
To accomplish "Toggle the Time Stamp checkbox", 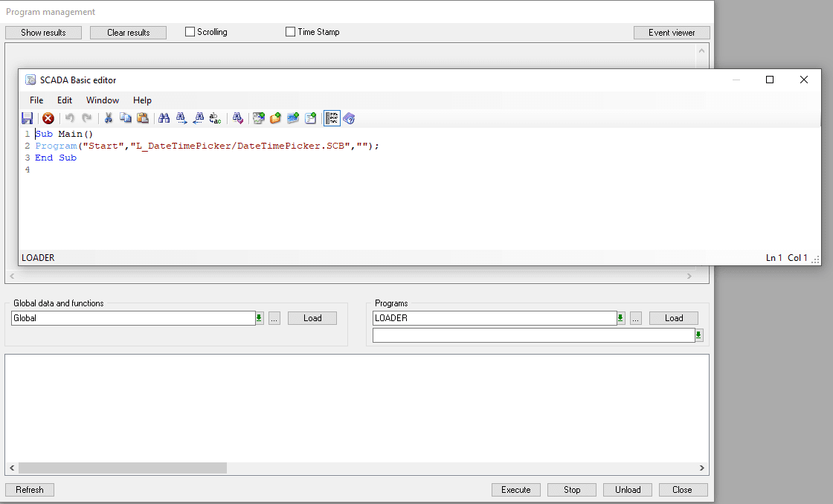I will point(291,32).
